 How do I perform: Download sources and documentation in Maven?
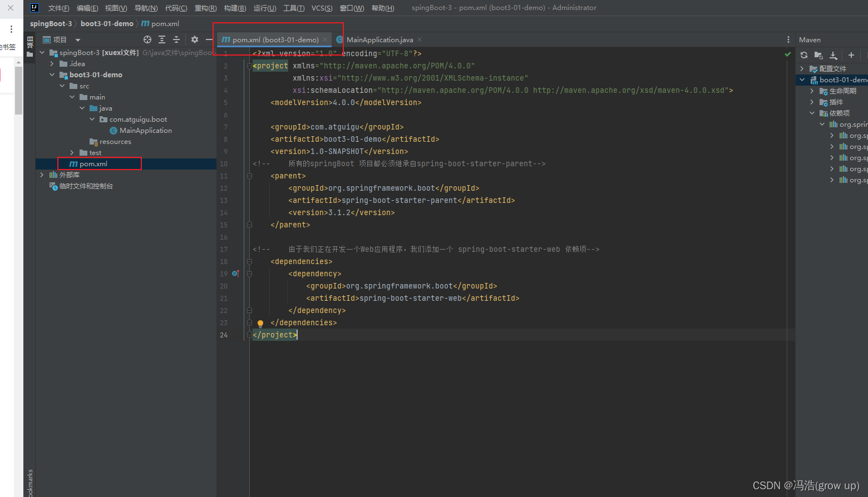coord(834,55)
